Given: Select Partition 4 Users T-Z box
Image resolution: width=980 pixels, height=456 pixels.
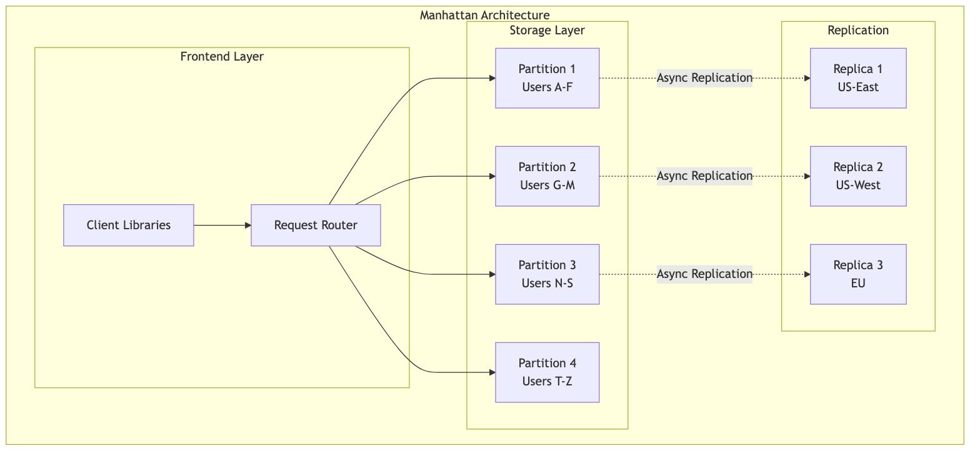Looking at the screenshot, I should (547, 372).
